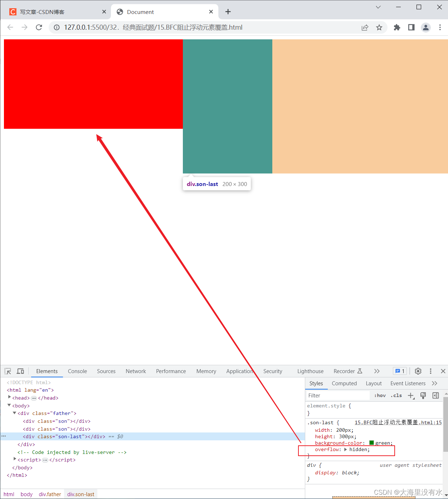Toggle the :hov element state panel
This screenshot has width=448, height=499.
click(x=380, y=396)
